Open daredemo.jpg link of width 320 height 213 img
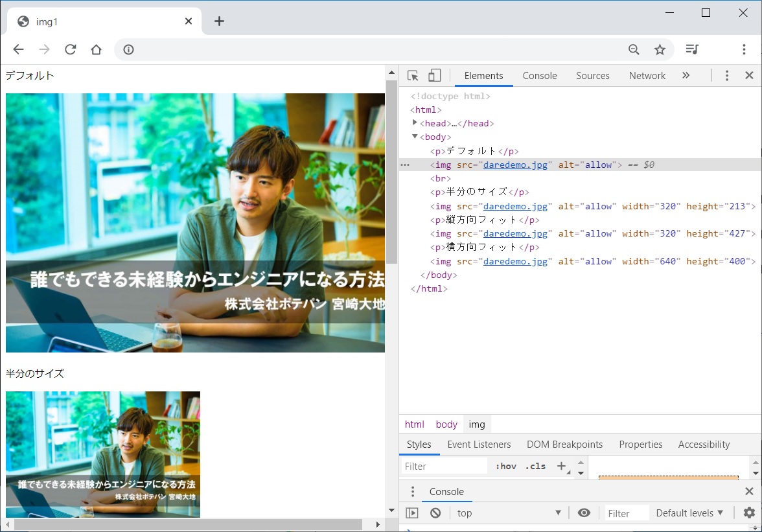This screenshot has width=762, height=532. click(515, 207)
